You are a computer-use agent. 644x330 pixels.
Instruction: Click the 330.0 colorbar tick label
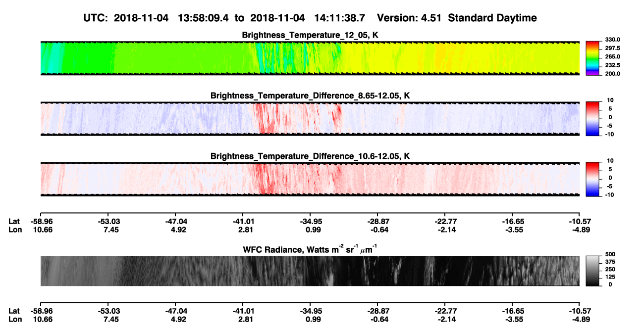click(612, 40)
